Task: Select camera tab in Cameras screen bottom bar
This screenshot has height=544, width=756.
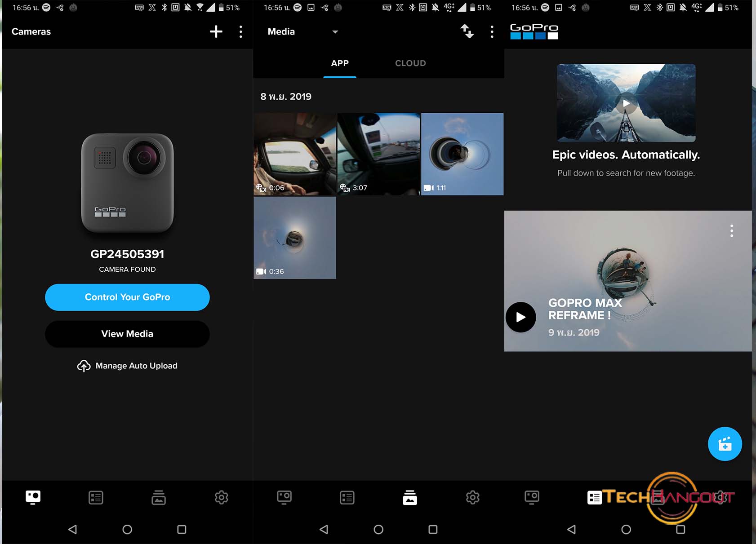Action: pos(33,497)
